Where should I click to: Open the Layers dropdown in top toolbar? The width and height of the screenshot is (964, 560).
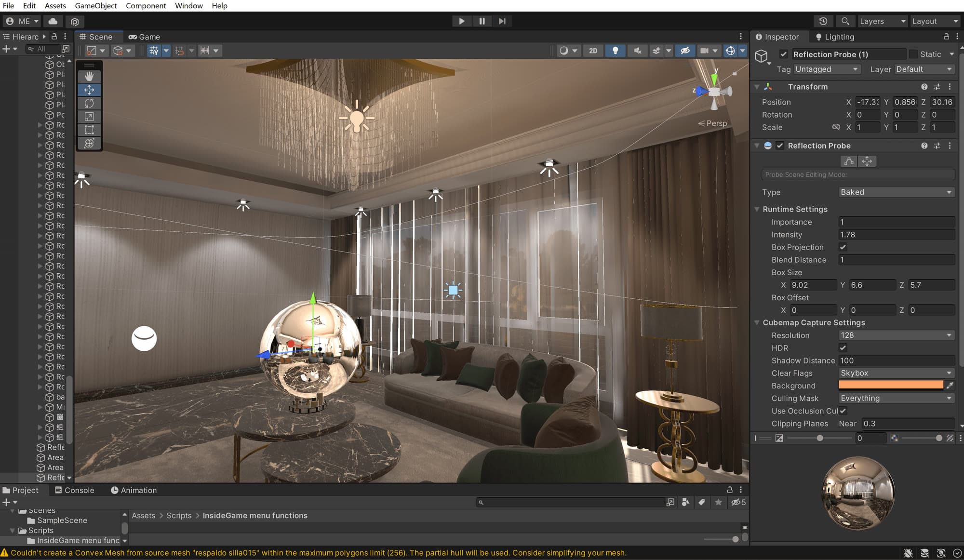click(x=883, y=21)
